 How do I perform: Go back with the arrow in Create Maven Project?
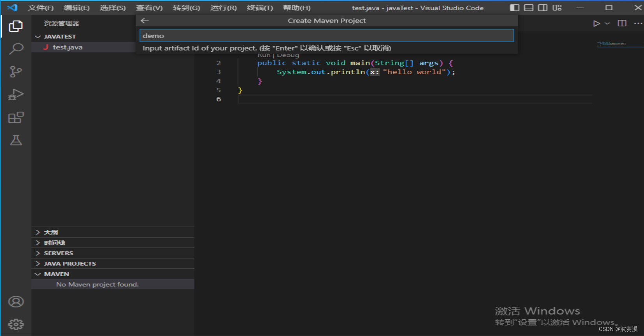145,21
